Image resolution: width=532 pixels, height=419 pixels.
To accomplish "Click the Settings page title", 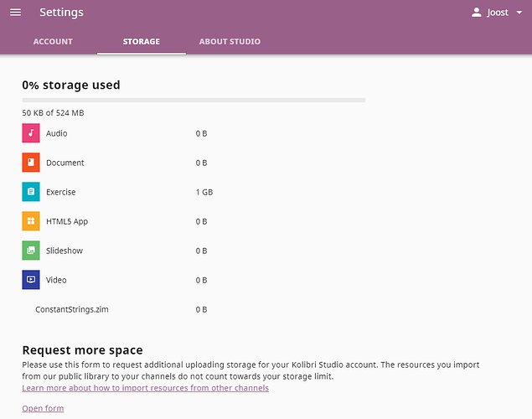I will tap(61, 13).
